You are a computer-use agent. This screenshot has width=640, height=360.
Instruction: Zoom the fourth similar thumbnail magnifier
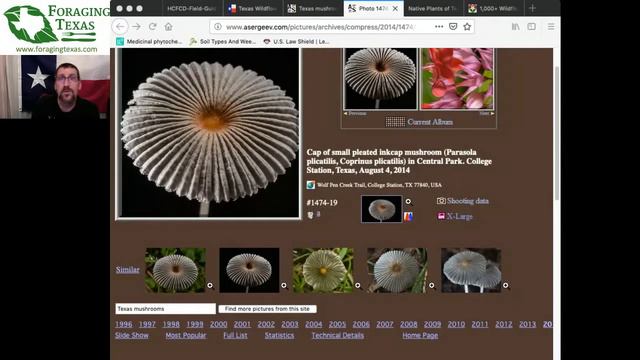click(431, 285)
